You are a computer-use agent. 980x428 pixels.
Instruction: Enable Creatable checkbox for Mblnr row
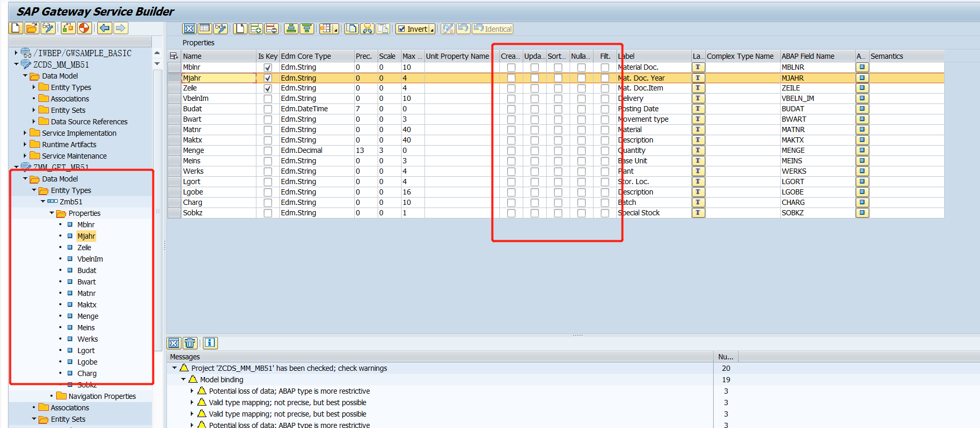point(511,68)
